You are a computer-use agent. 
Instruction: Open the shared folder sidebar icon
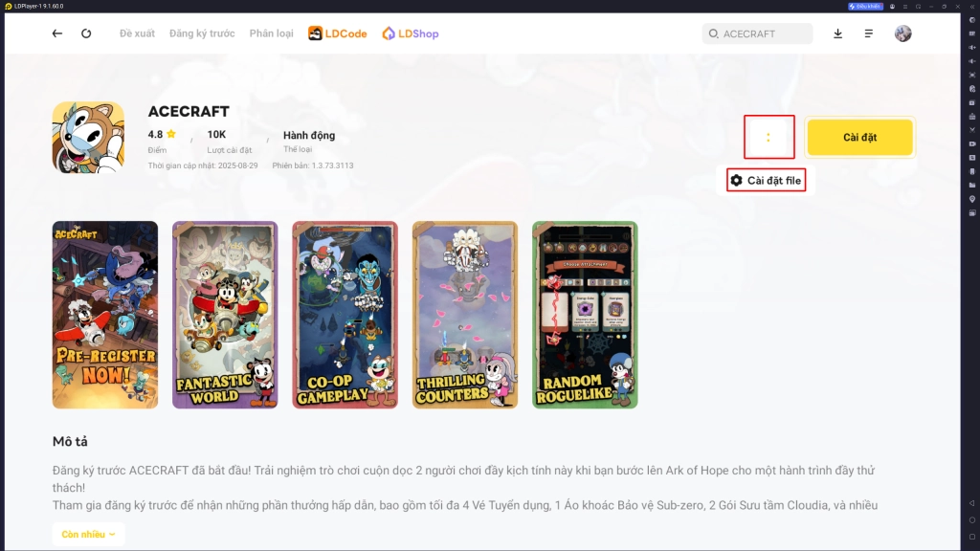point(972,185)
